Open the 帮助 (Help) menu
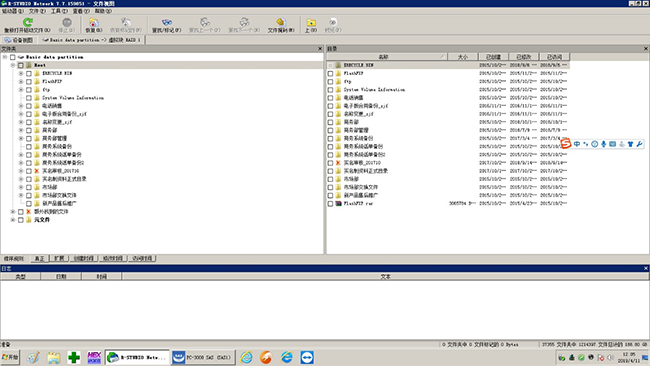Viewport: 650px width, 366px height. [x=103, y=11]
